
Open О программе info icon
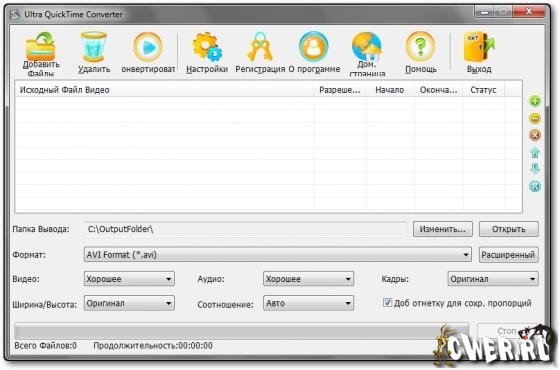[314, 47]
